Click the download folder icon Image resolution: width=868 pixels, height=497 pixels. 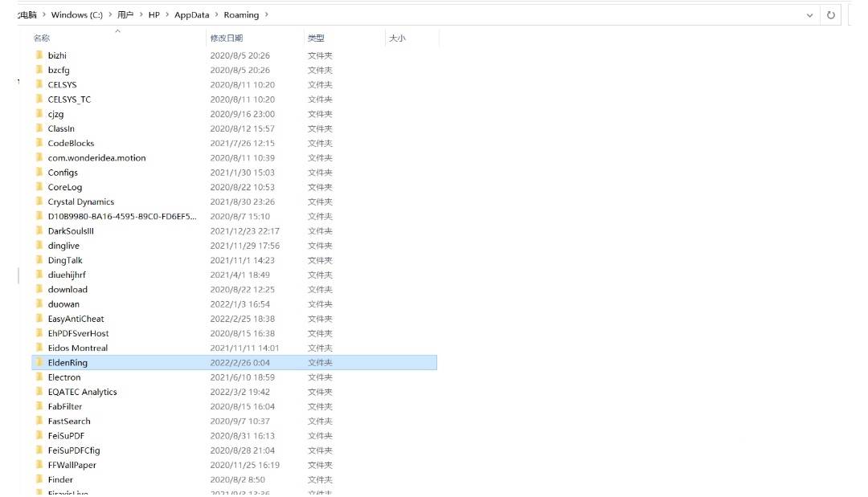39,289
